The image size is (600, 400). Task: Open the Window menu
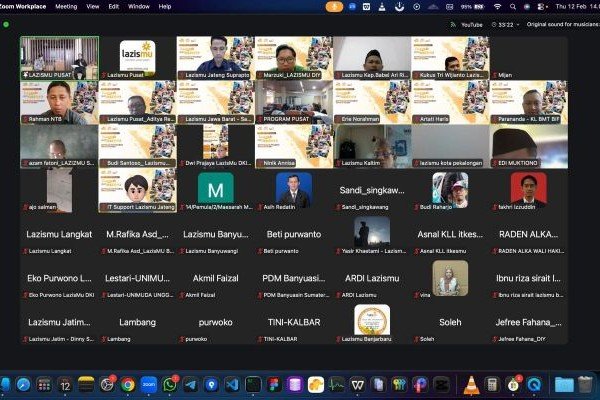click(139, 6)
